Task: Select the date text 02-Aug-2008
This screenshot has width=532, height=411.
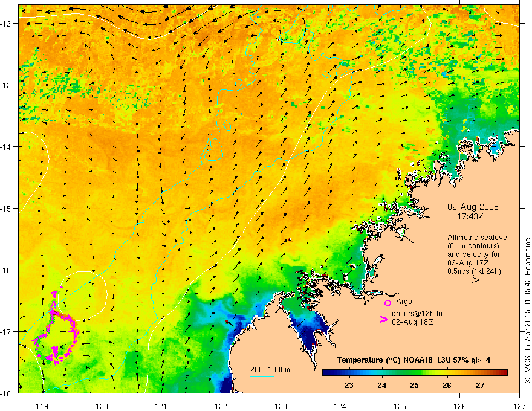Action: [x=473, y=207]
